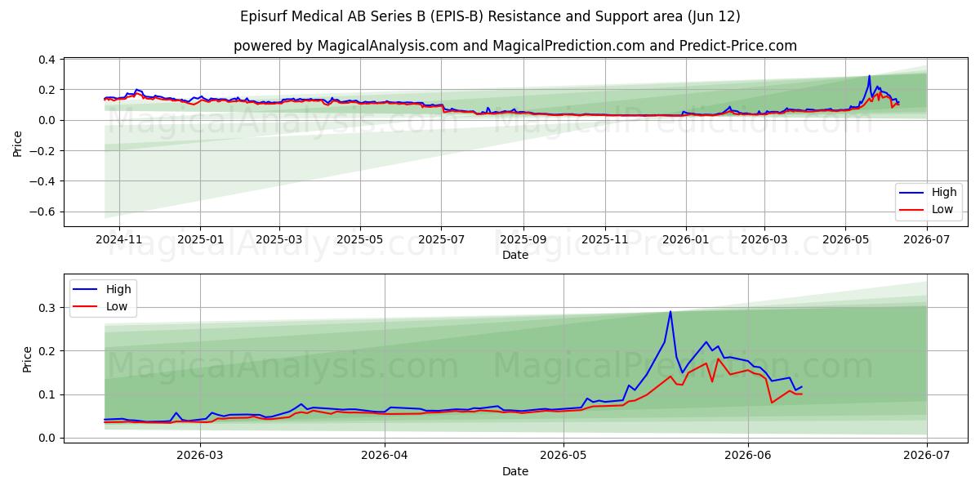This screenshot has width=980, height=490.
Task: Click the upper chart '2025-09' date tick
Action: point(523,240)
